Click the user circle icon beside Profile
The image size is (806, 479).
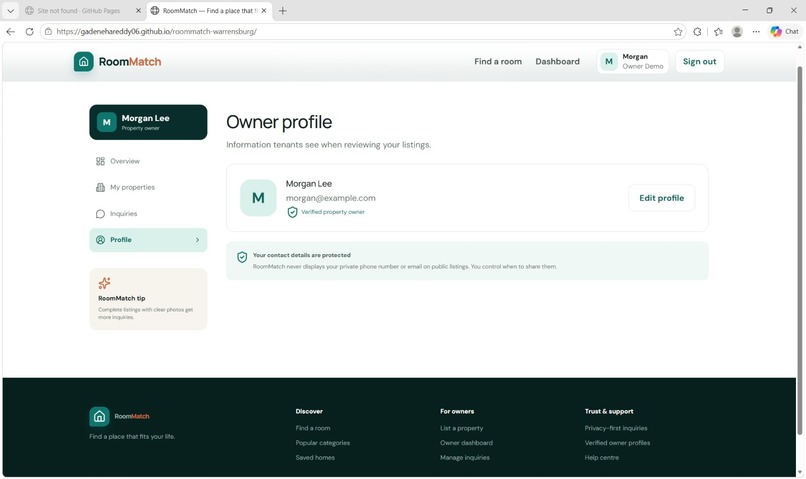tap(100, 240)
